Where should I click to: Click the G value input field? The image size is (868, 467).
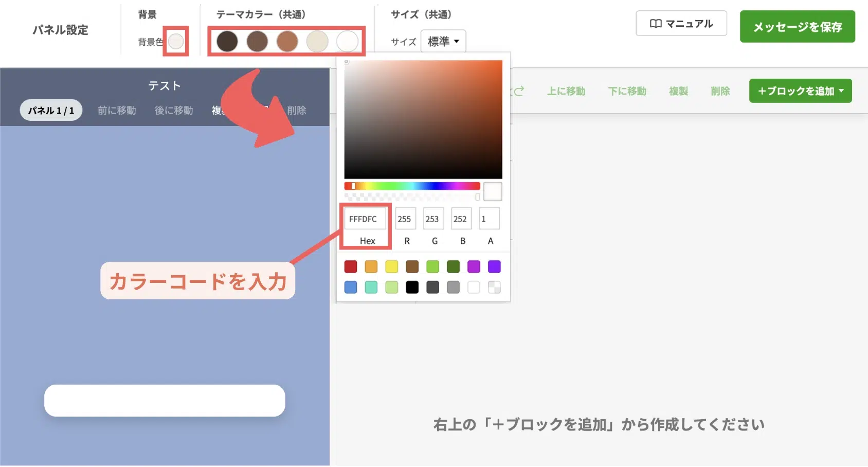click(x=433, y=219)
